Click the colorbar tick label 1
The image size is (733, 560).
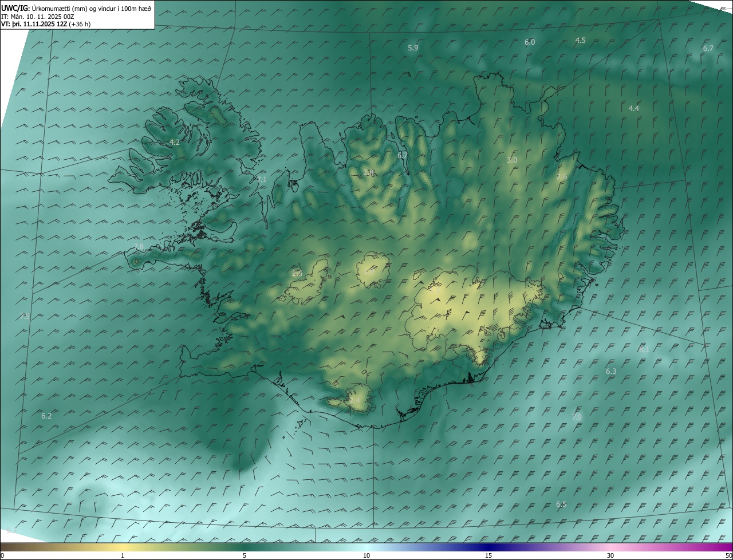coord(123,556)
